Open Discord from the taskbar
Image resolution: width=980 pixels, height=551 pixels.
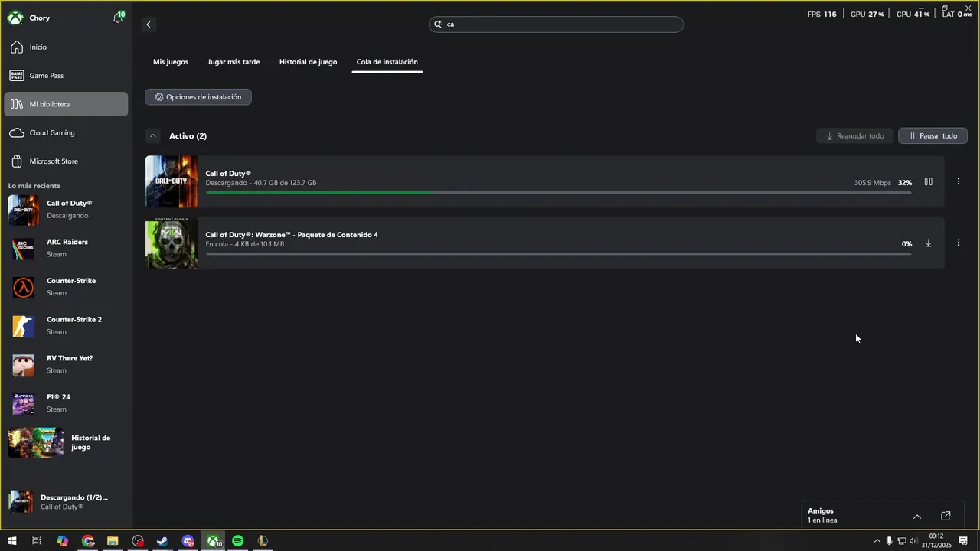click(188, 541)
